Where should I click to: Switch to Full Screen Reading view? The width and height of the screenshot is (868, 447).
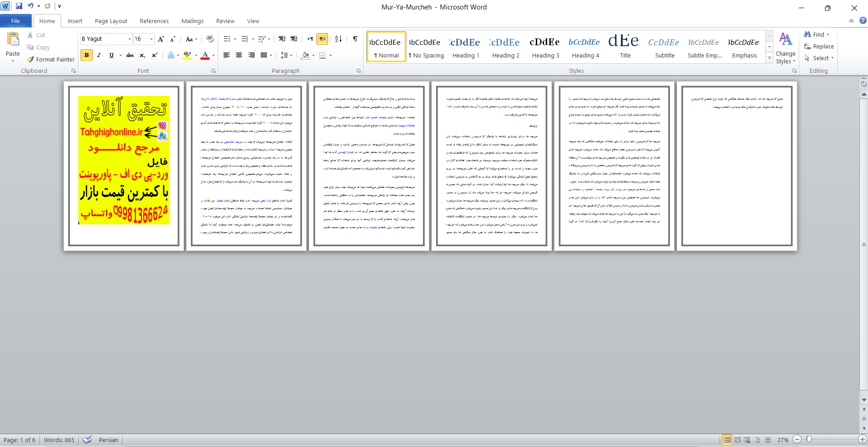tap(737, 440)
